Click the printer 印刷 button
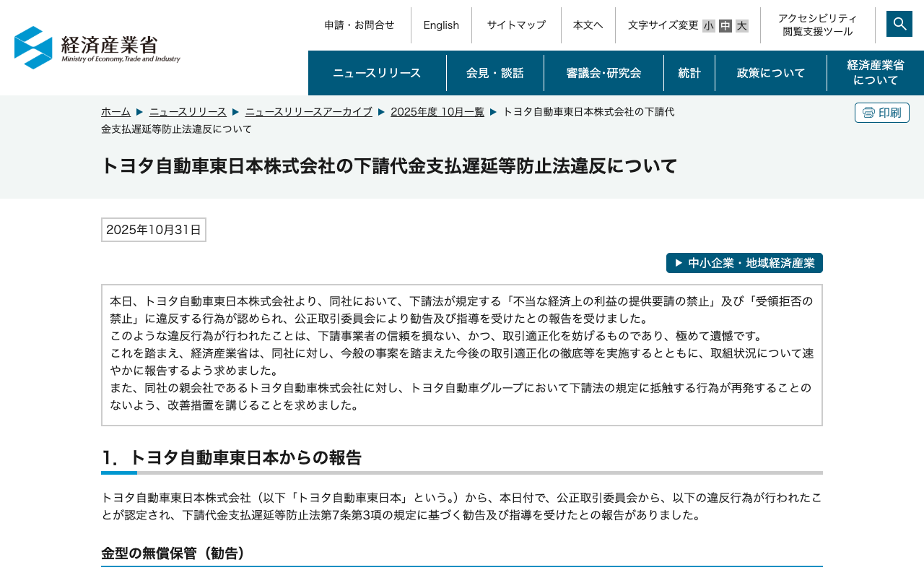 (882, 113)
